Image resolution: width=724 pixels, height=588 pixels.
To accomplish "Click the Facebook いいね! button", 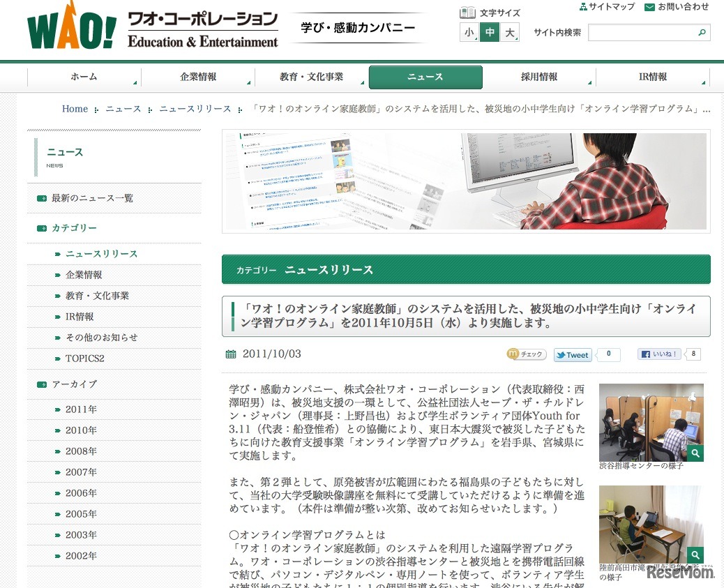I will click(x=659, y=354).
